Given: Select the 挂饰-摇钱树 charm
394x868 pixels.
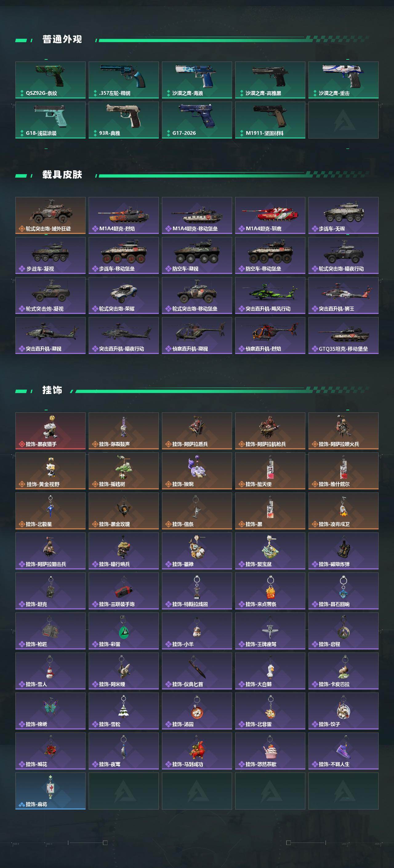Looking at the screenshot, I should pyautogui.click(x=124, y=471).
